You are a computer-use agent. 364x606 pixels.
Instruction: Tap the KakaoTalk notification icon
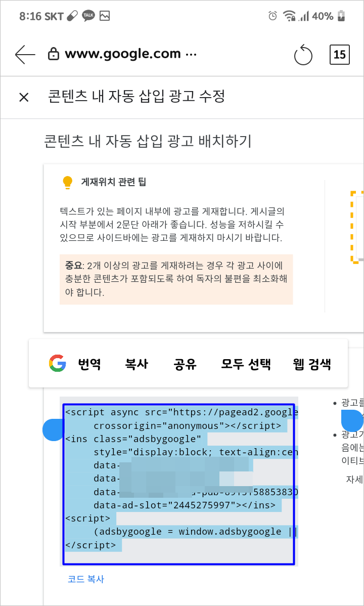click(88, 16)
